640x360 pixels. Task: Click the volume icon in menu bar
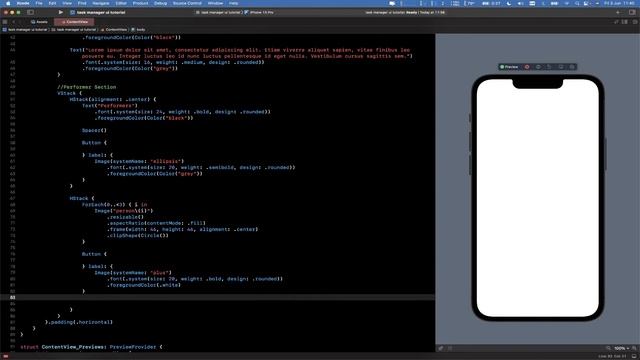520,3
